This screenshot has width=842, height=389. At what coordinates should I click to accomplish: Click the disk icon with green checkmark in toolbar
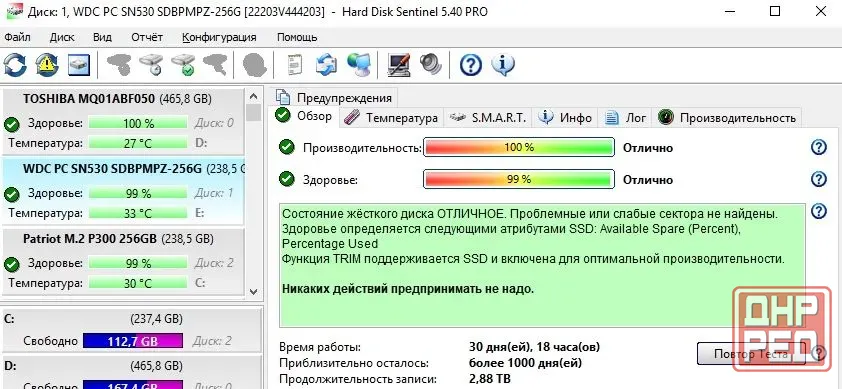click(x=183, y=65)
